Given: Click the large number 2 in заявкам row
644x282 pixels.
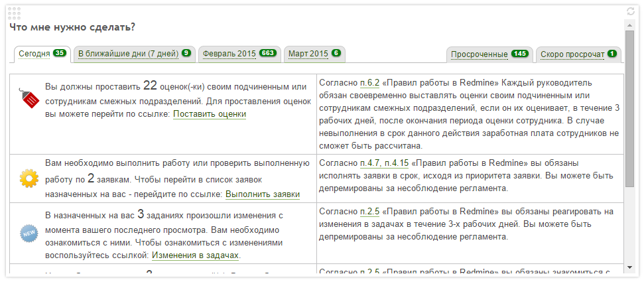Looking at the screenshot, I should tap(91, 178).
